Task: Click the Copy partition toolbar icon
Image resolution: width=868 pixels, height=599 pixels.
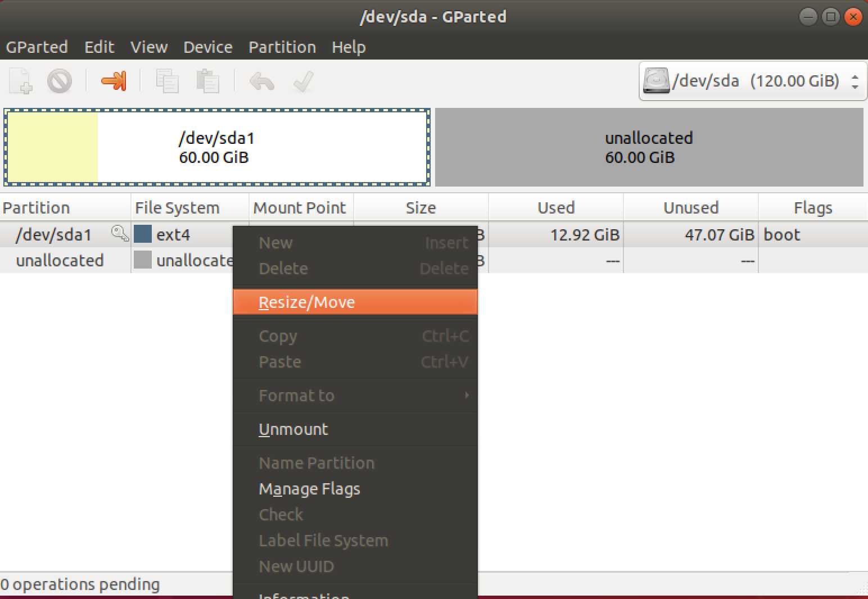Action: (x=167, y=81)
